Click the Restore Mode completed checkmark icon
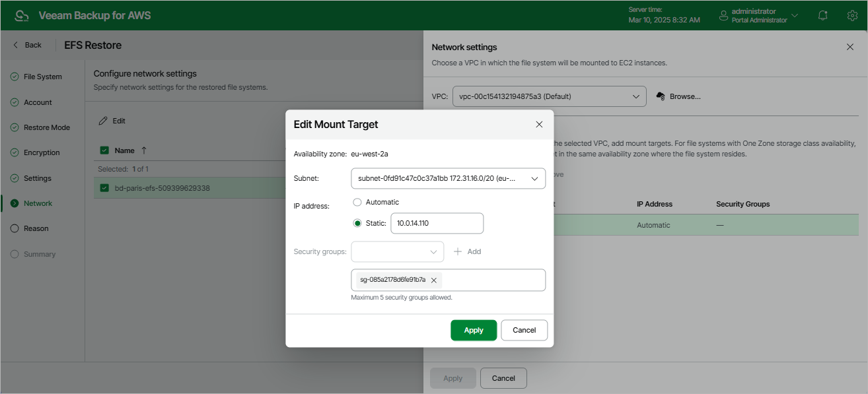 tap(15, 127)
